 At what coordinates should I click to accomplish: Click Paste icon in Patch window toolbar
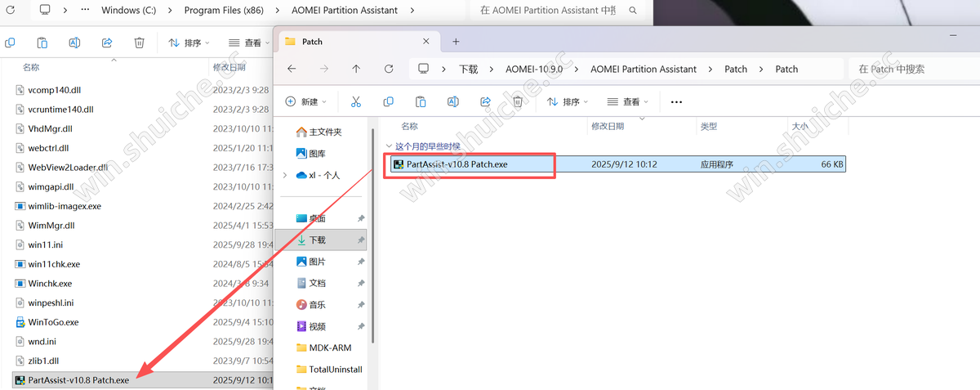point(421,102)
